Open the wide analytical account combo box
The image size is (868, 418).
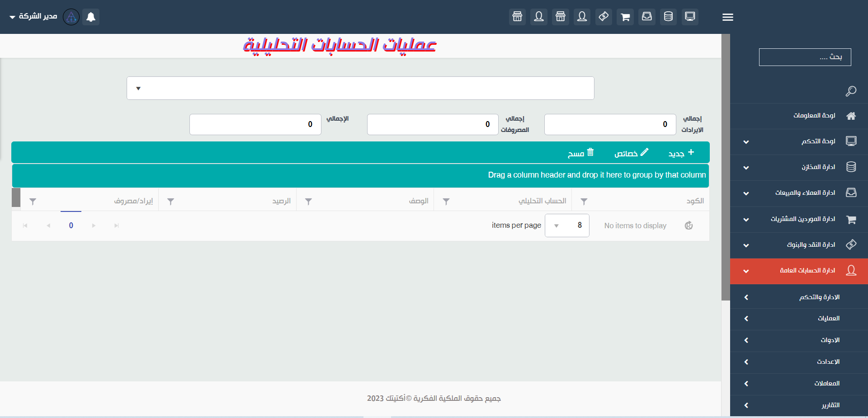pos(360,88)
